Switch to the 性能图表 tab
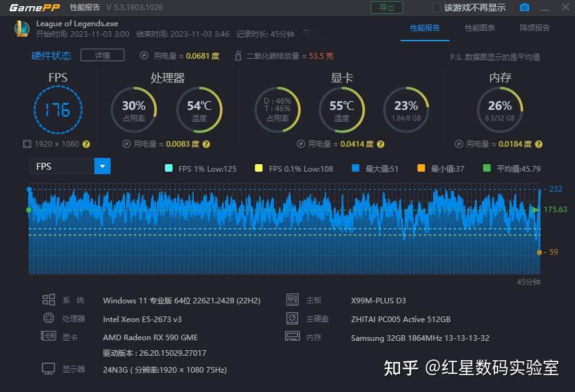 (479, 28)
